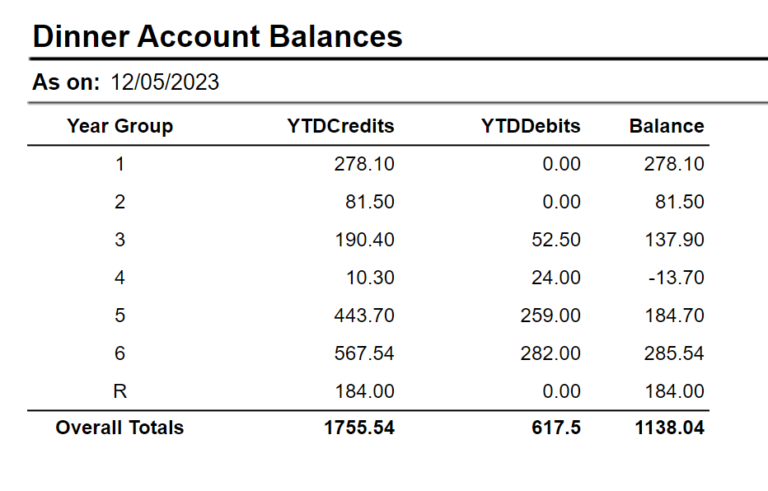Click the 12/05/2023 date value
Screen dimensions: 768x491
coord(165,84)
